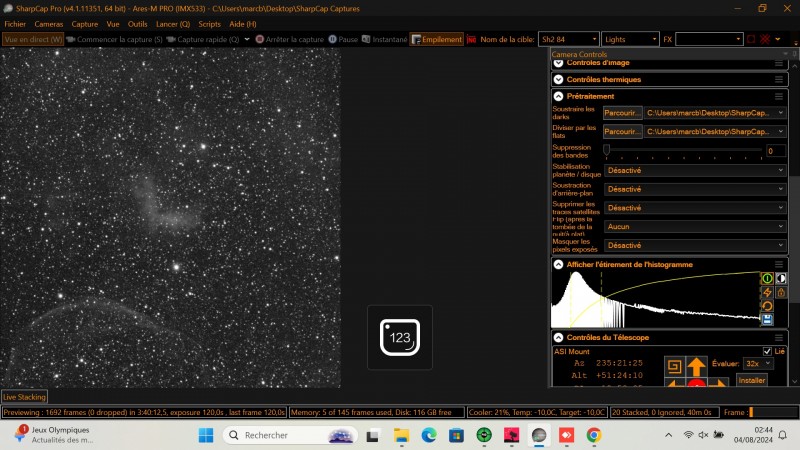Open the target name dropdown showing Sh2 84
800x450 pixels.
tap(568, 39)
